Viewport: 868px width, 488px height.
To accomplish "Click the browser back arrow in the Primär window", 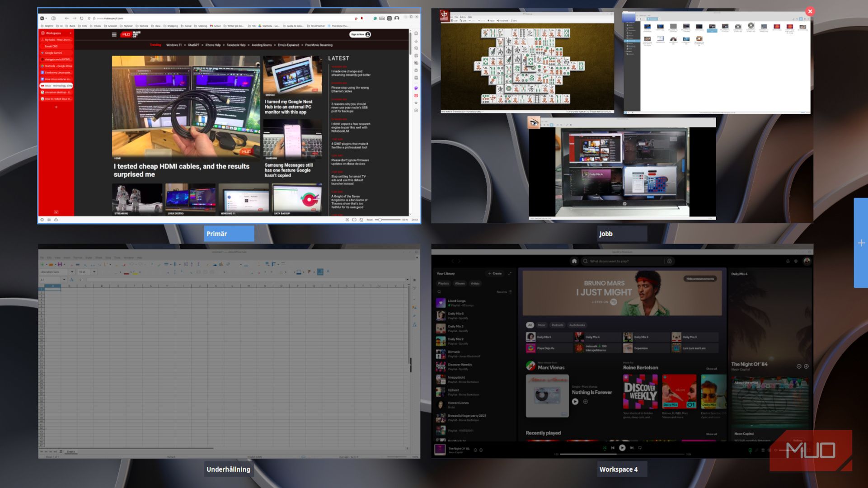I will 67,18.
